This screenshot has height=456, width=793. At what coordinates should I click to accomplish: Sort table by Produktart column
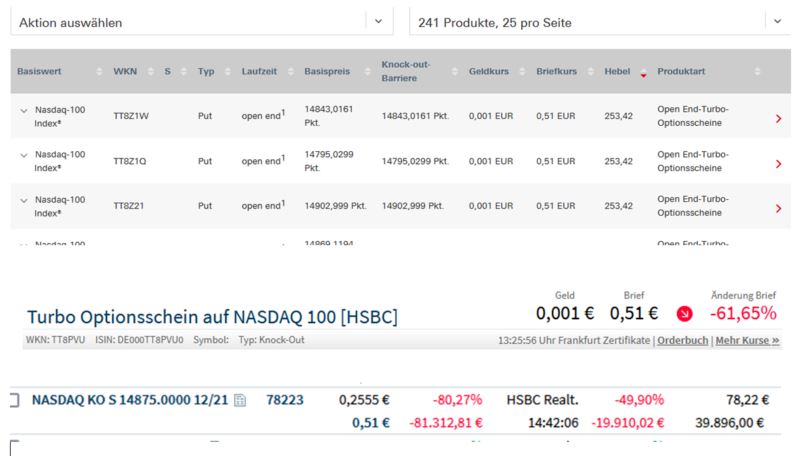[757, 72]
